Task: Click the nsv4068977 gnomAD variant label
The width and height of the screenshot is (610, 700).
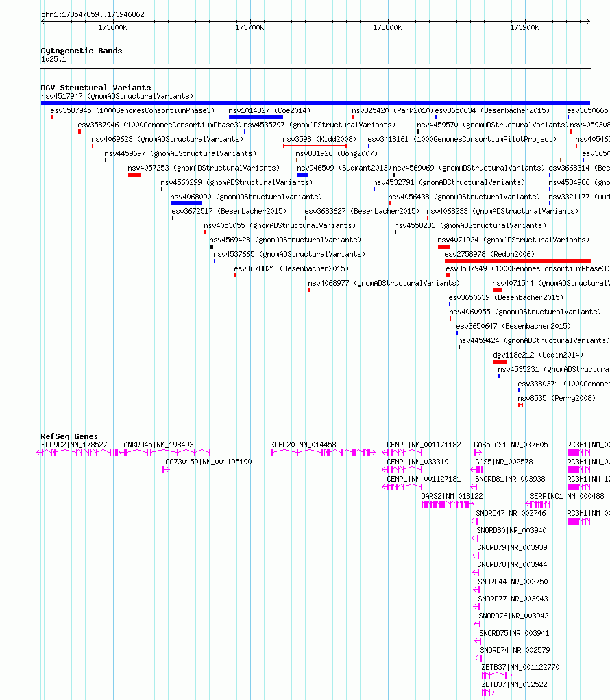Action: (x=384, y=283)
